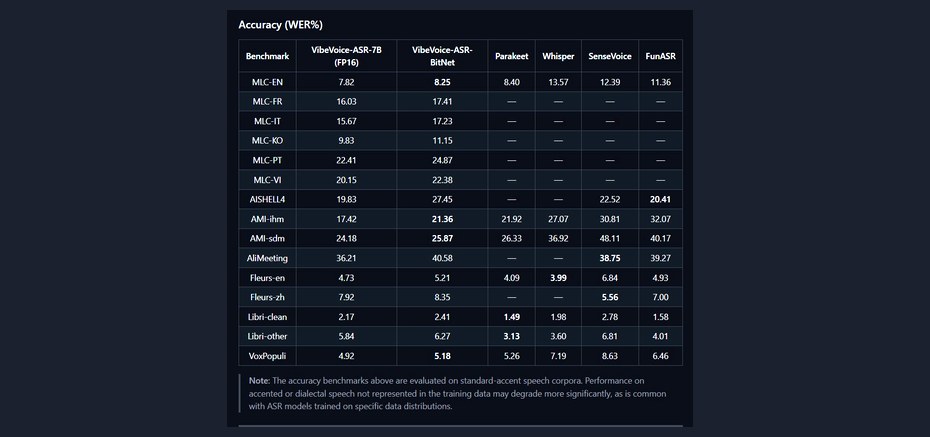Select the "Libri-clean" row label
Screen dimensions: 930x437
[x=267, y=317]
